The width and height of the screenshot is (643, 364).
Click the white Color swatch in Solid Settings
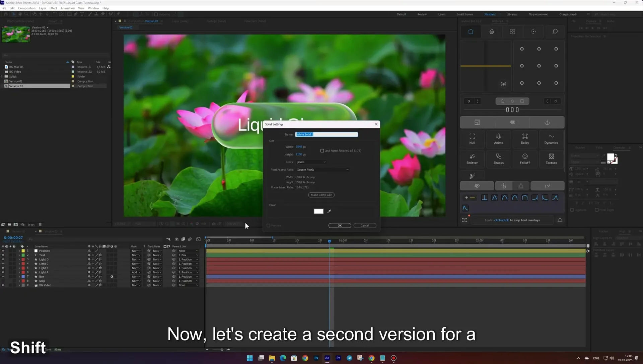(x=318, y=211)
